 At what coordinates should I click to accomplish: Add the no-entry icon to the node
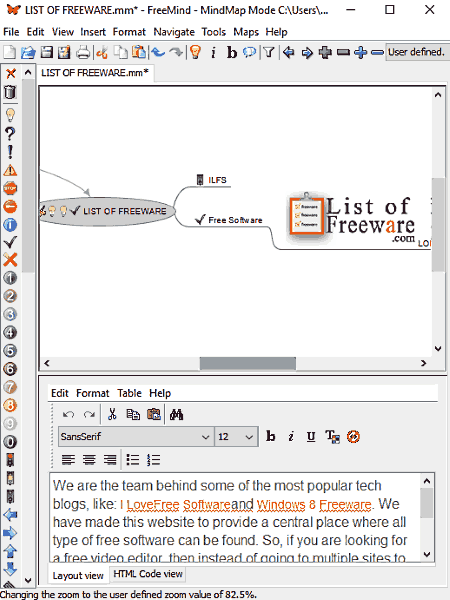coord(10,207)
